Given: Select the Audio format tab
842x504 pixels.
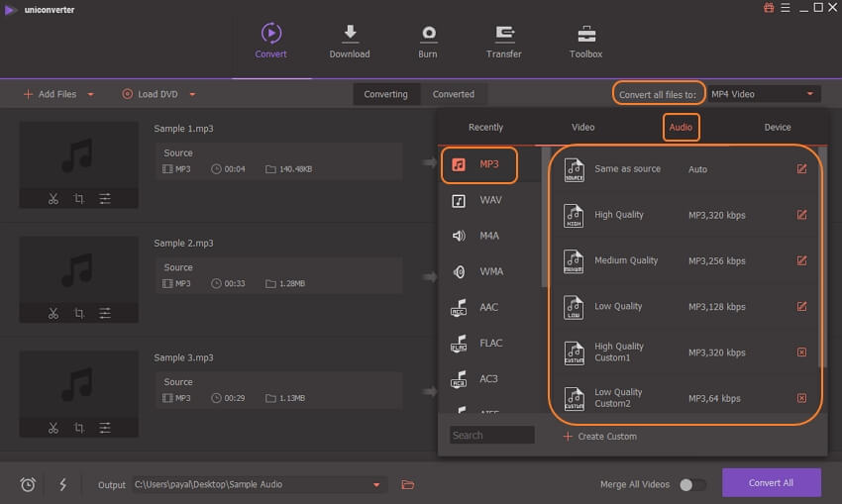Looking at the screenshot, I should tap(681, 127).
